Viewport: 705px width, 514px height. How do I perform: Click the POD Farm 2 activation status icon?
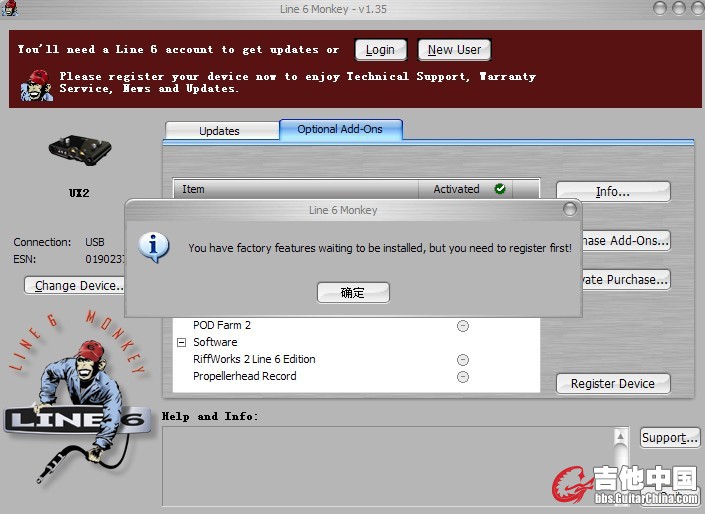(463, 326)
